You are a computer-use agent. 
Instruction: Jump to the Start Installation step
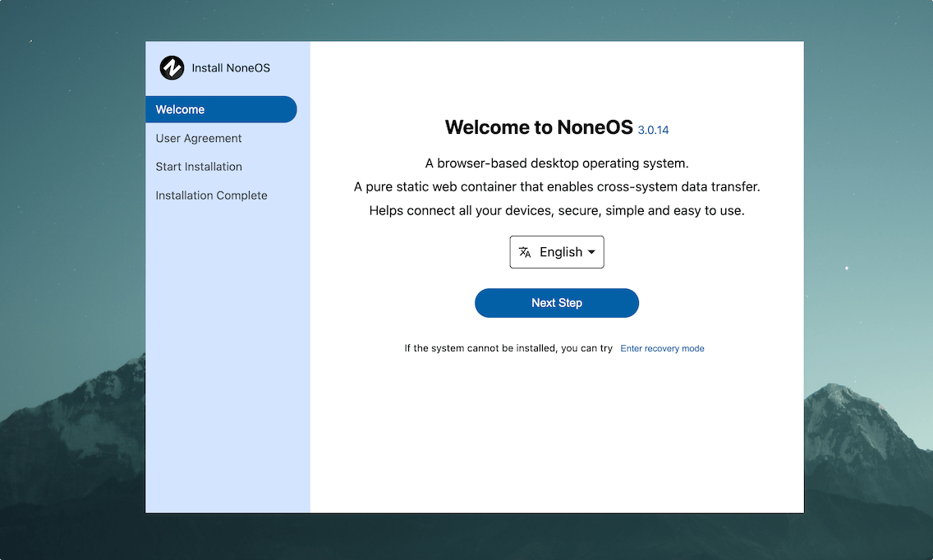tap(199, 167)
